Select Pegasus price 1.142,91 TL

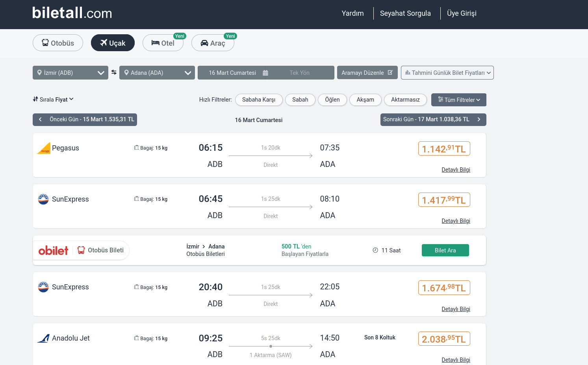444,148
